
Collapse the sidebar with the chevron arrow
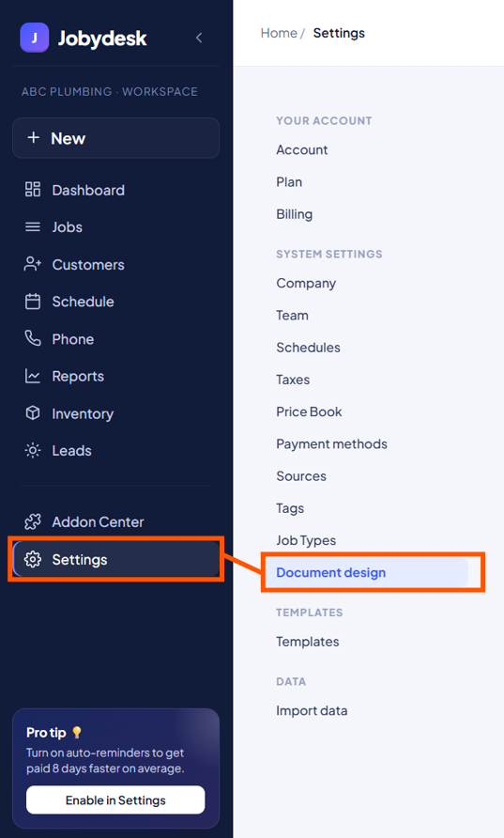199,38
